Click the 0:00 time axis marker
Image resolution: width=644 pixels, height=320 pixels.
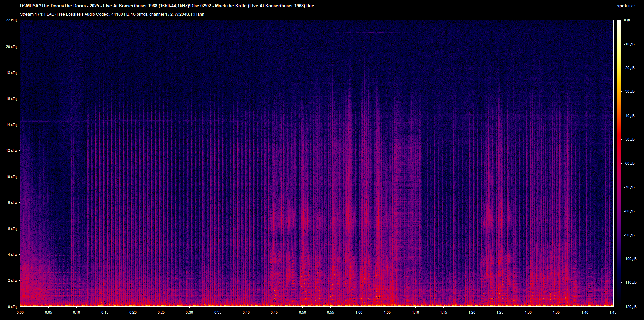(x=20, y=312)
